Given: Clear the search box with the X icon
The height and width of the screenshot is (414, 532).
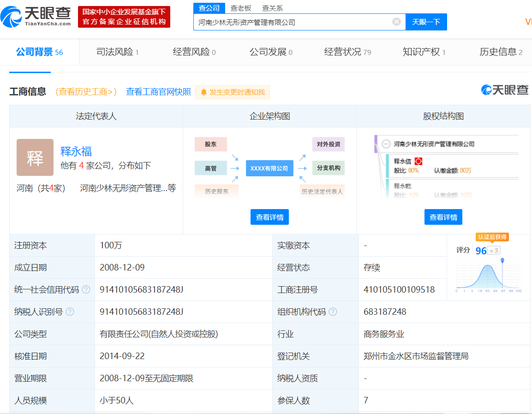Looking at the screenshot, I should pyautogui.click(x=396, y=22).
